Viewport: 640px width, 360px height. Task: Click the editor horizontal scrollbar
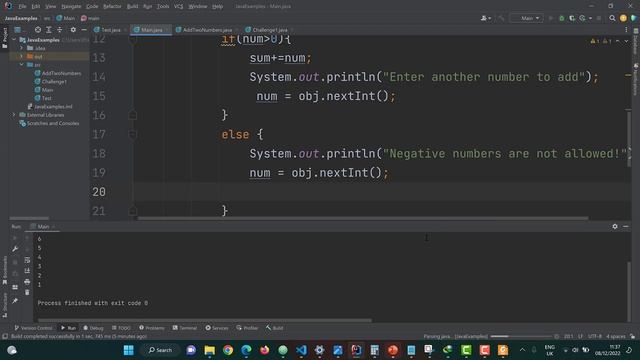(x=363, y=218)
